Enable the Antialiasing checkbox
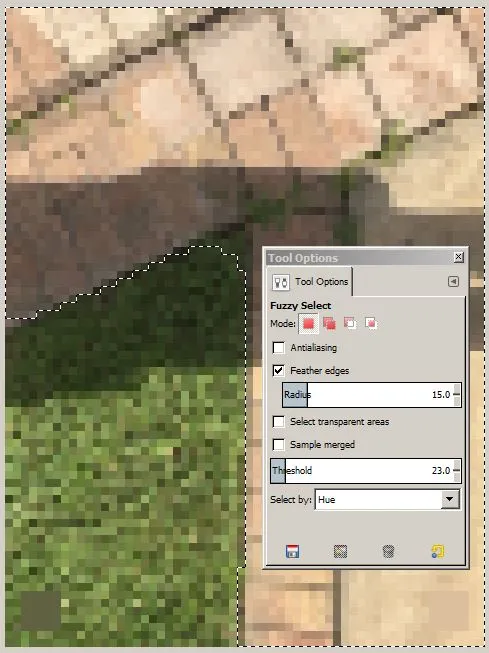This screenshot has height=653, width=489. pos(279,347)
